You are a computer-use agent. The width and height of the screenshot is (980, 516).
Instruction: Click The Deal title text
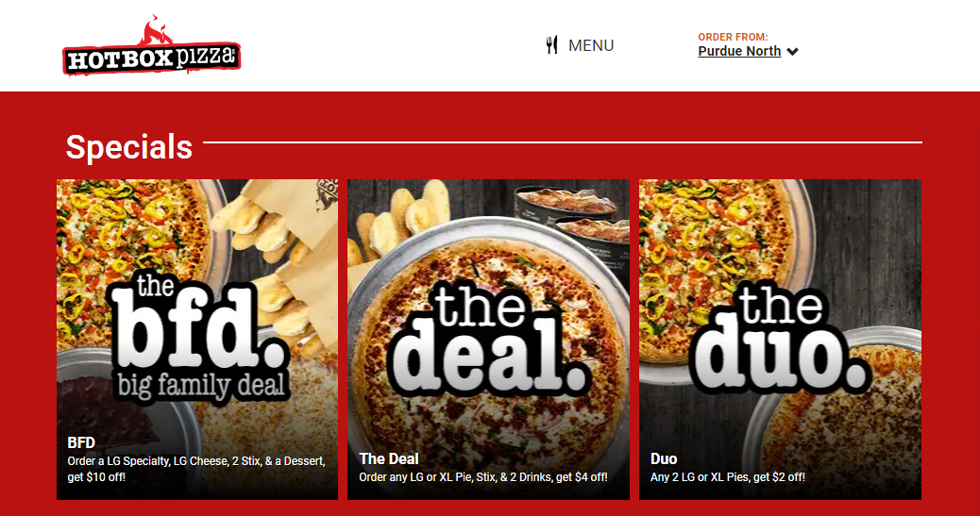click(389, 459)
